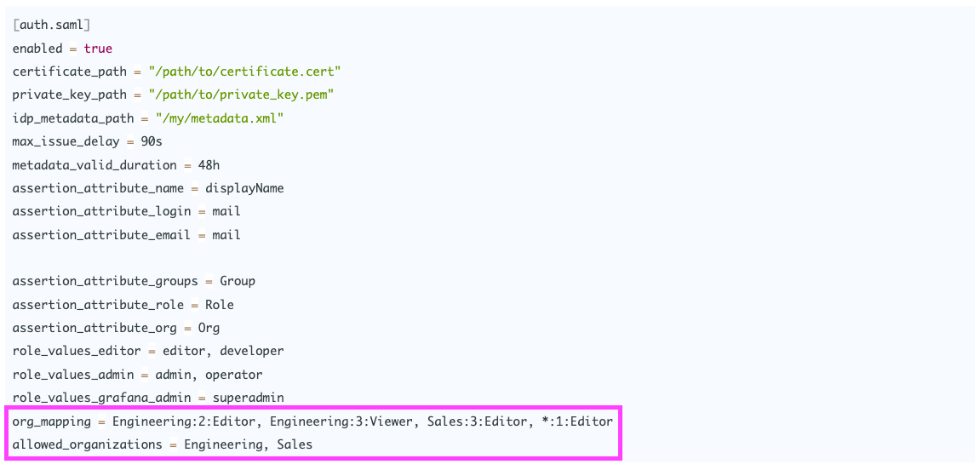
Task: Click the Group value of assertion_attribute_groups
Action: pos(238,281)
